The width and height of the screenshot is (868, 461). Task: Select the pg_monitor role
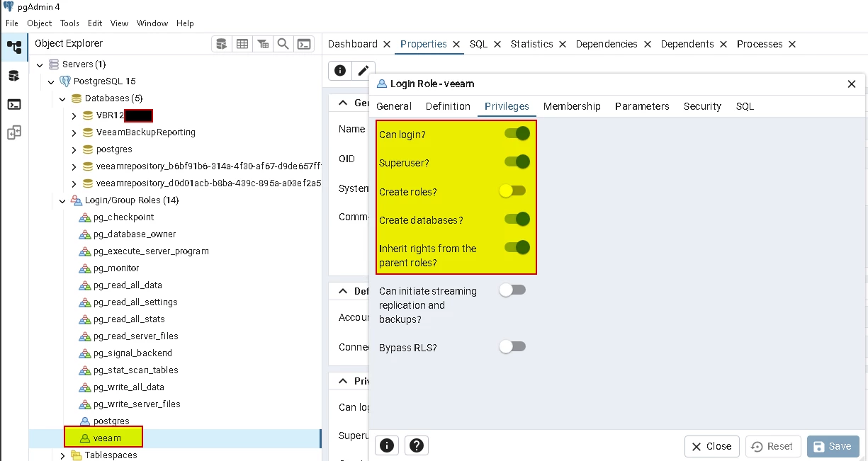116,268
